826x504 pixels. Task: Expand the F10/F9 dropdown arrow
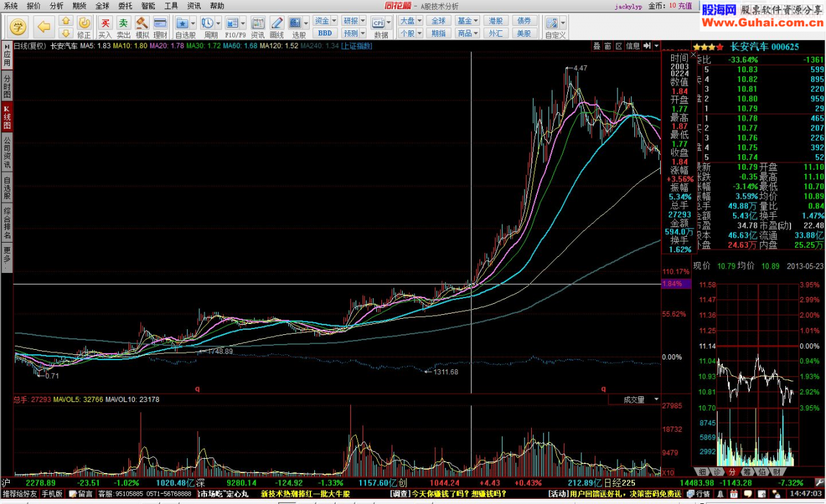[x=243, y=23]
